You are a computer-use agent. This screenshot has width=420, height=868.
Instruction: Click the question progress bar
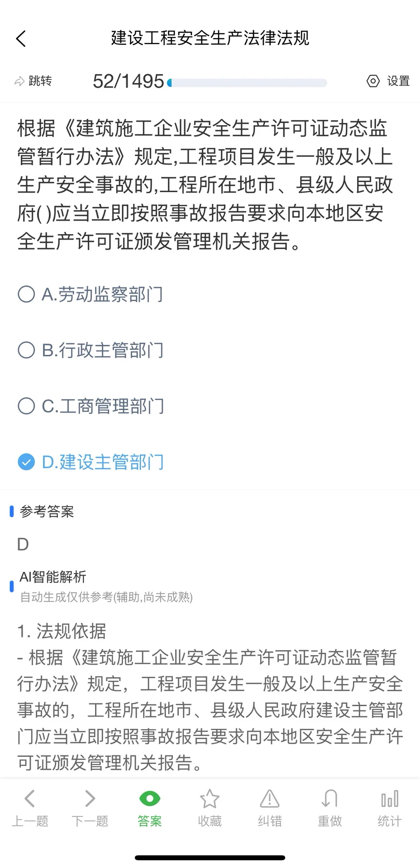(247, 83)
